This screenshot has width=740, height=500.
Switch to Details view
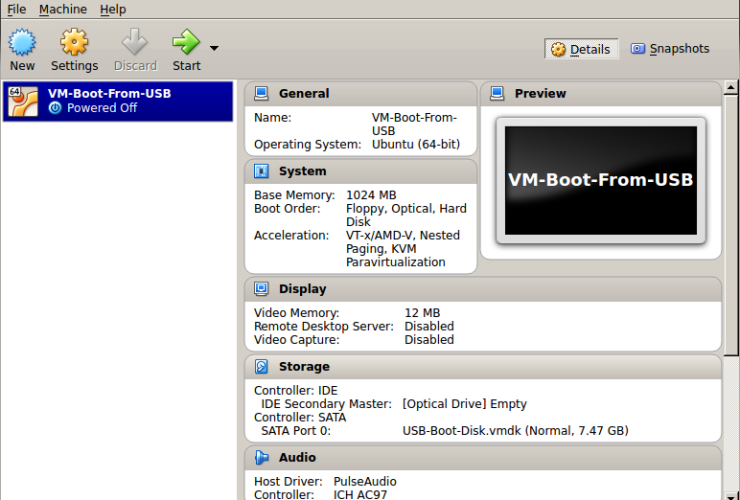581,49
